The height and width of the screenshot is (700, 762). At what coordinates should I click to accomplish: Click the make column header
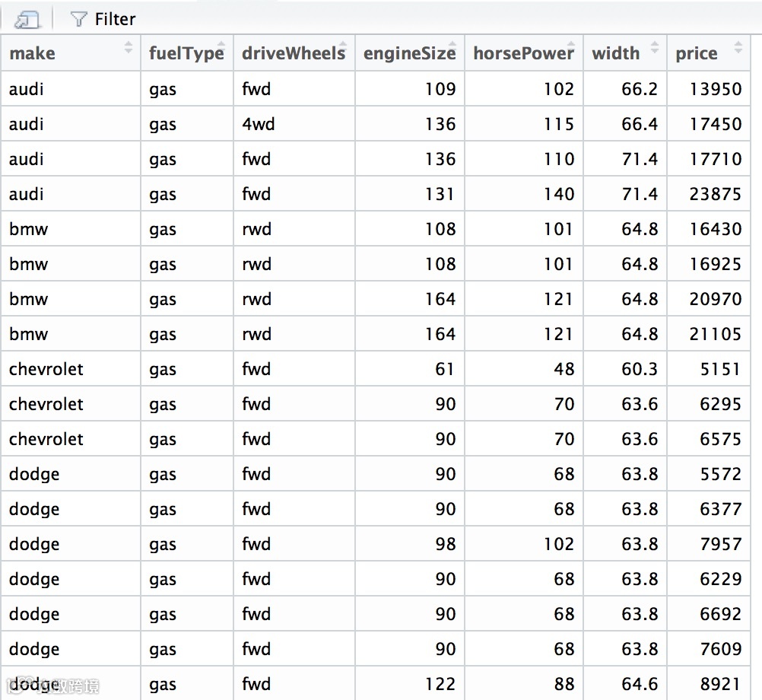pos(71,53)
